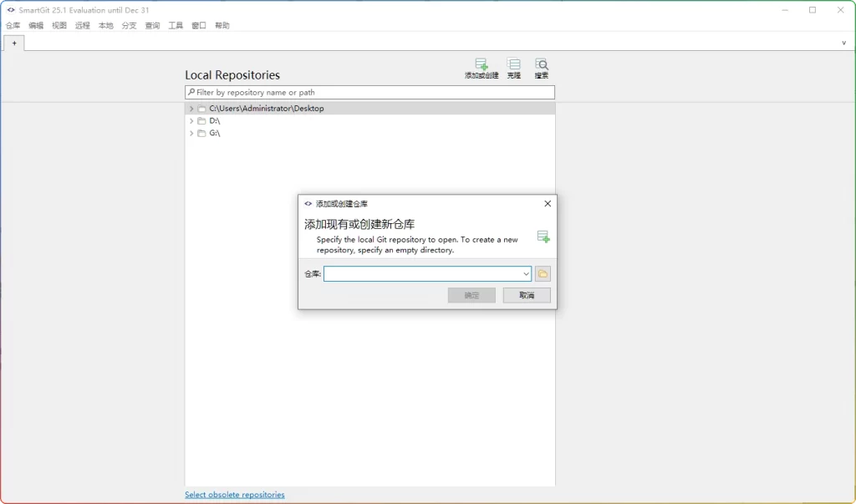Click the green repository icon in the dialog header
The width and height of the screenshot is (856, 504).
click(x=543, y=237)
